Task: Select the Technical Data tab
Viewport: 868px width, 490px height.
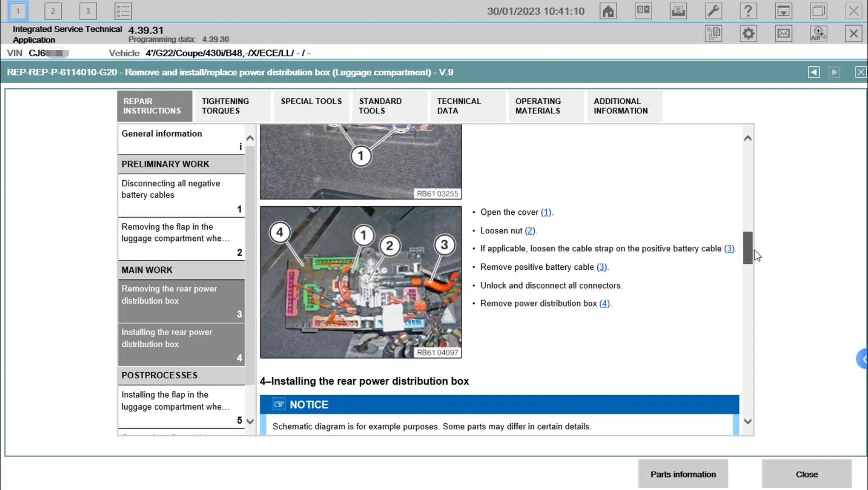Action: point(467,106)
